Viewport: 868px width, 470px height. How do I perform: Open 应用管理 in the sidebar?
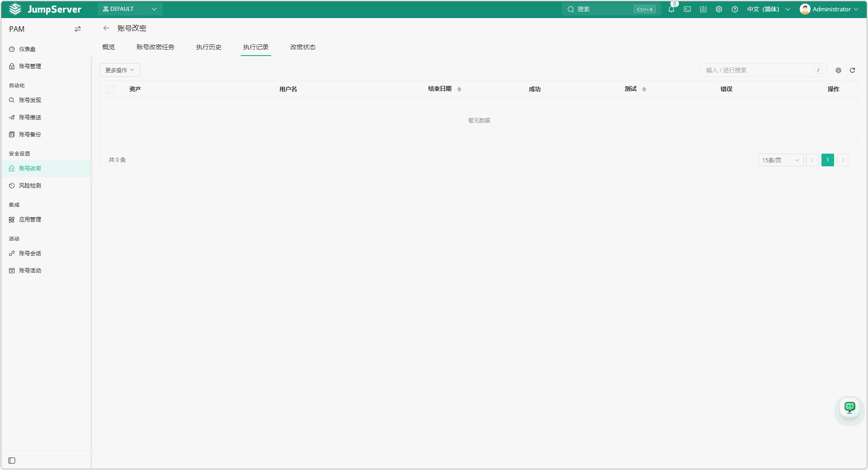[46, 220]
